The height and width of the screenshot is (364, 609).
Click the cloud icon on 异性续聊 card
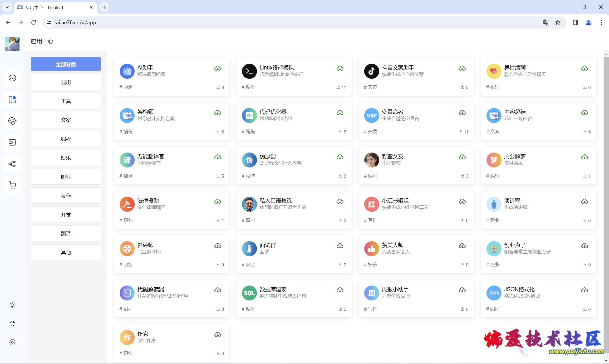point(584,69)
